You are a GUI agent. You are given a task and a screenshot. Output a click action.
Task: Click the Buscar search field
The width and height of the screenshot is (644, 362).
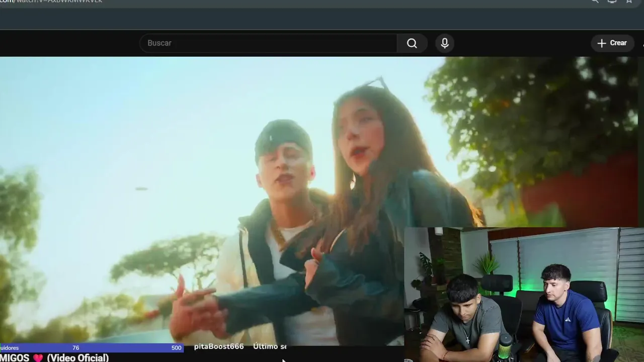(268, 43)
